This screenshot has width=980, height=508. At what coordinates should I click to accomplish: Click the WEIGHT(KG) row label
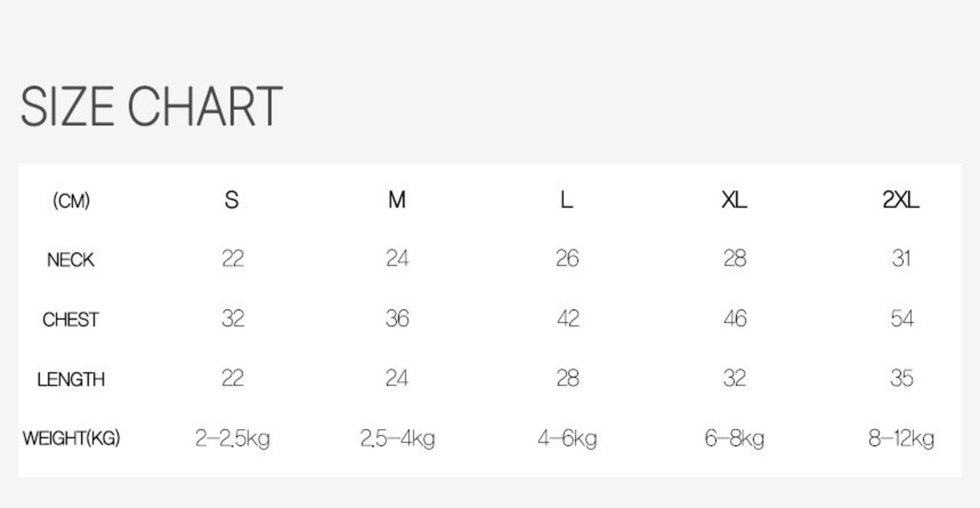[x=71, y=439]
